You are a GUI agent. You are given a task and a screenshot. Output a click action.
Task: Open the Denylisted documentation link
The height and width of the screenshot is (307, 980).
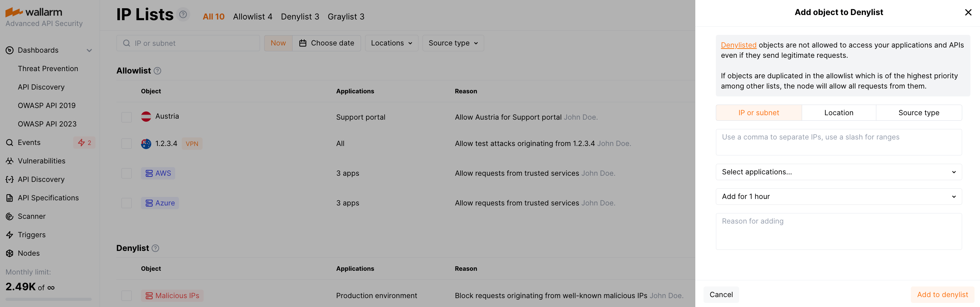tap(738, 45)
